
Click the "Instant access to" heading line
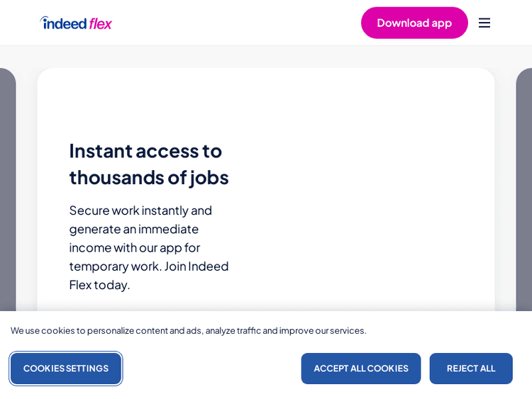point(145,150)
